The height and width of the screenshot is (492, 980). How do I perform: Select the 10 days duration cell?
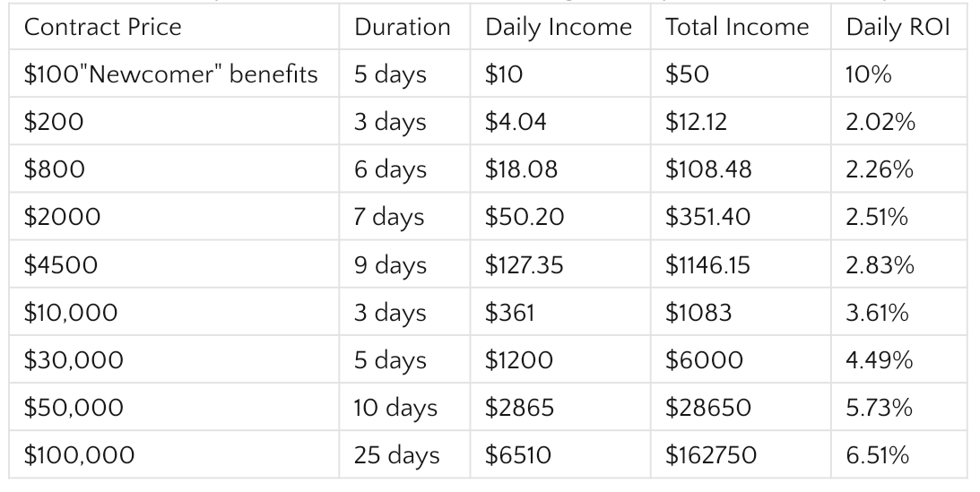[x=395, y=407]
